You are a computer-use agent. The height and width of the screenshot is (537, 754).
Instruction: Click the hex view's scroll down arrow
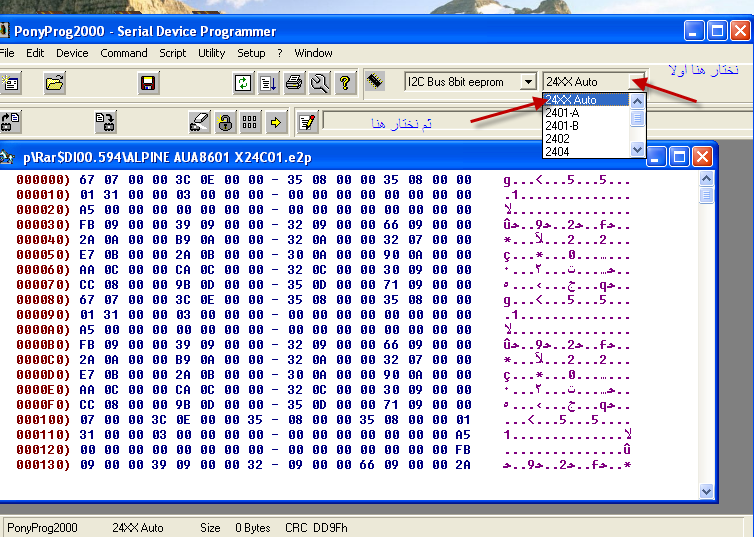pyautogui.click(x=706, y=491)
